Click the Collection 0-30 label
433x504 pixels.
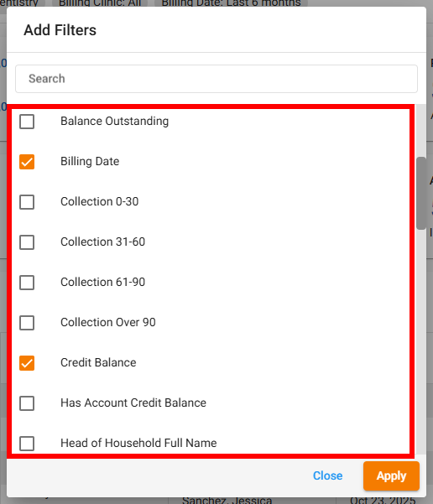click(99, 201)
